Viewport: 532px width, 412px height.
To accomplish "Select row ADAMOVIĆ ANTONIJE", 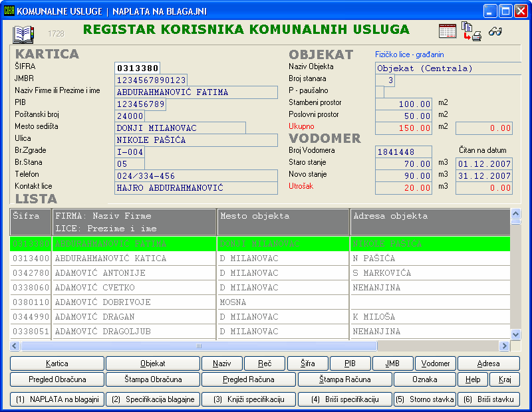I will (260, 273).
